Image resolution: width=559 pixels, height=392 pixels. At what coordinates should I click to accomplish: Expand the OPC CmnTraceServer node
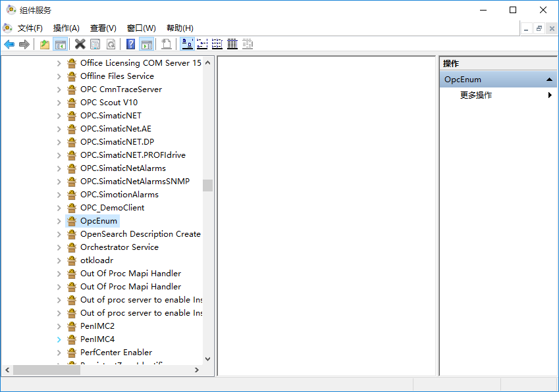pos(59,89)
